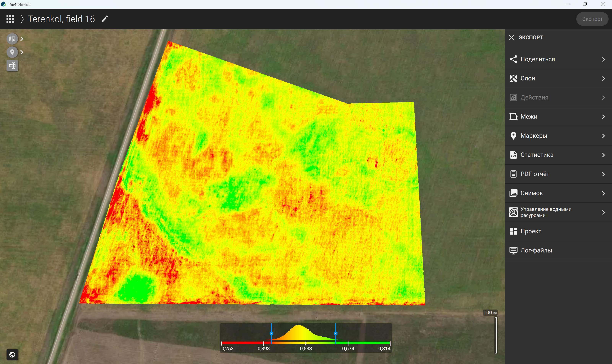Viewport: 612px width, 364px height.
Task: Click the compare layers split-view icon
Action: click(x=12, y=39)
